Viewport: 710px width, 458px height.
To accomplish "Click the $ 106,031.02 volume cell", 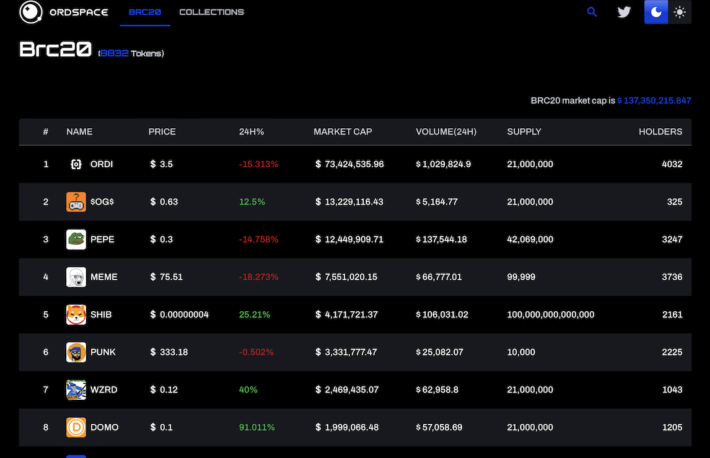I will (x=442, y=314).
